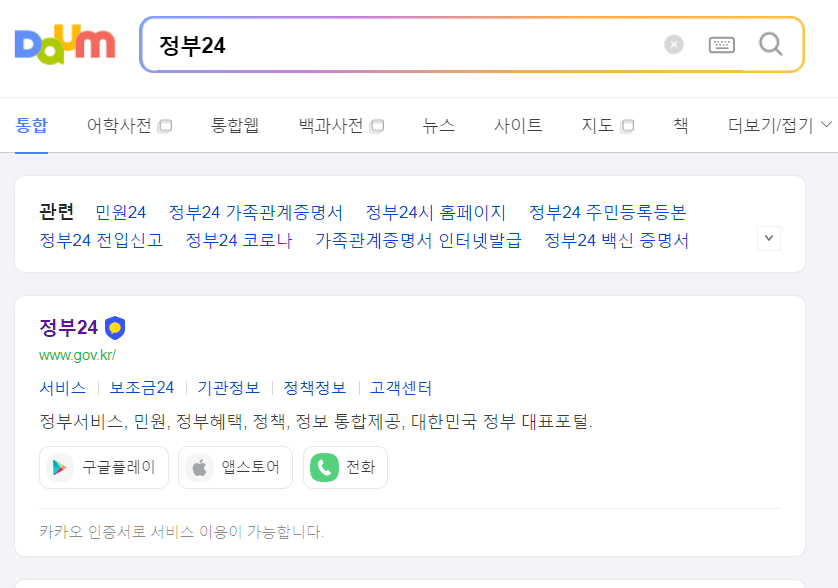This screenshot has width=838, height=588.
Task: Click inside the search input field
Action: click(x=400, y=44)
